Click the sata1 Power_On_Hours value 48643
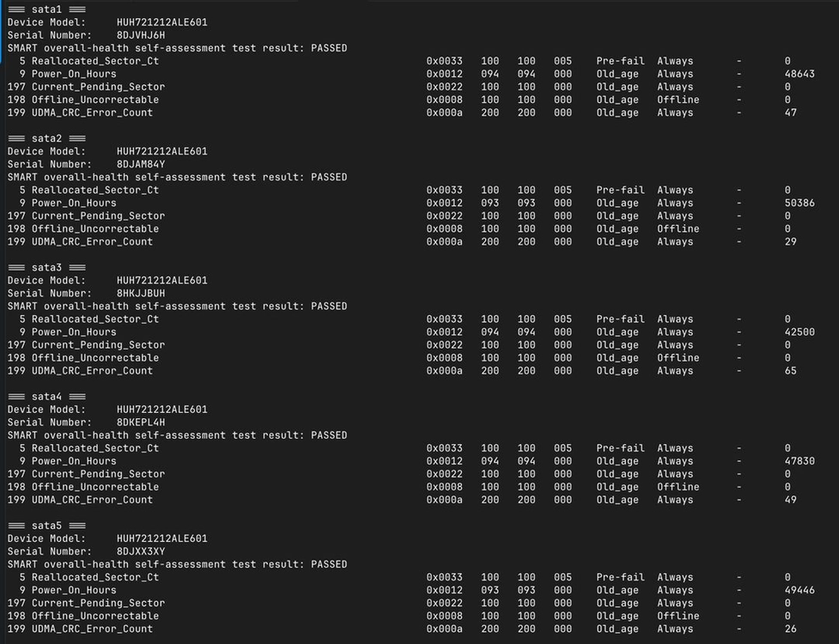This screenshot has width=839, height=644. click(799, 74)
